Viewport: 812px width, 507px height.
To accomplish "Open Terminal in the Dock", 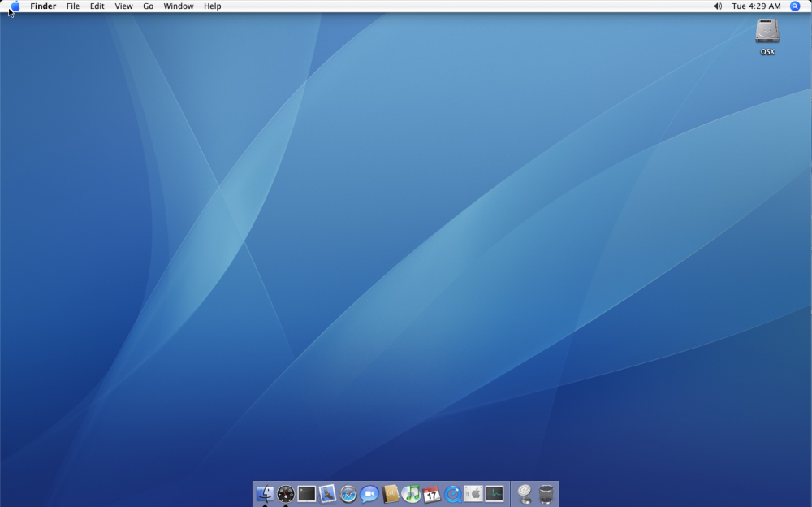I will pyautogui.click(x=307, y=494).
